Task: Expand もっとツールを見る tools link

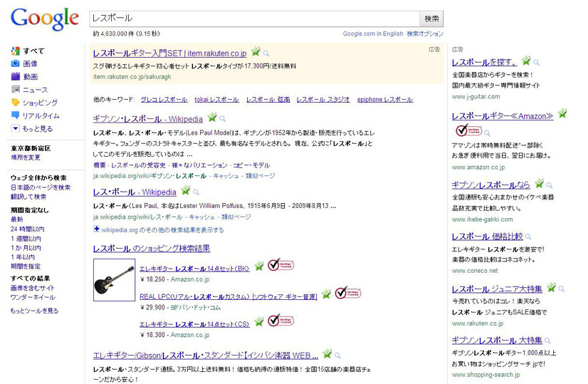Action: [34, 311]
